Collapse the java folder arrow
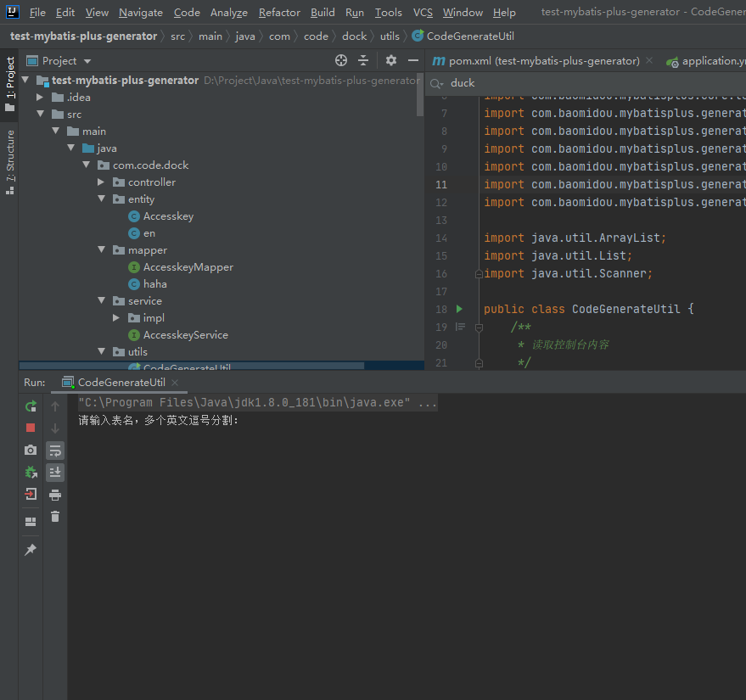746x700 pixels. [x=71, y=148]
